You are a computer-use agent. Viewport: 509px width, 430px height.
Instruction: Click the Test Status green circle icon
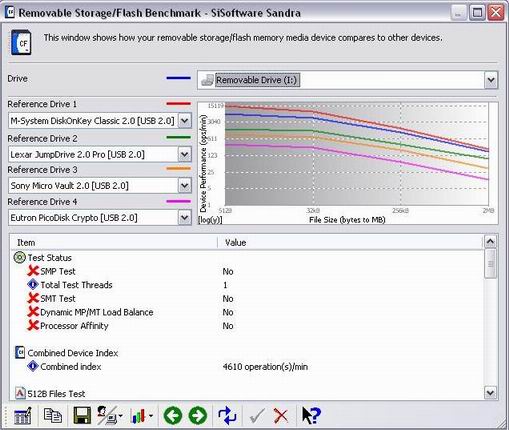(x=20, y=257)
